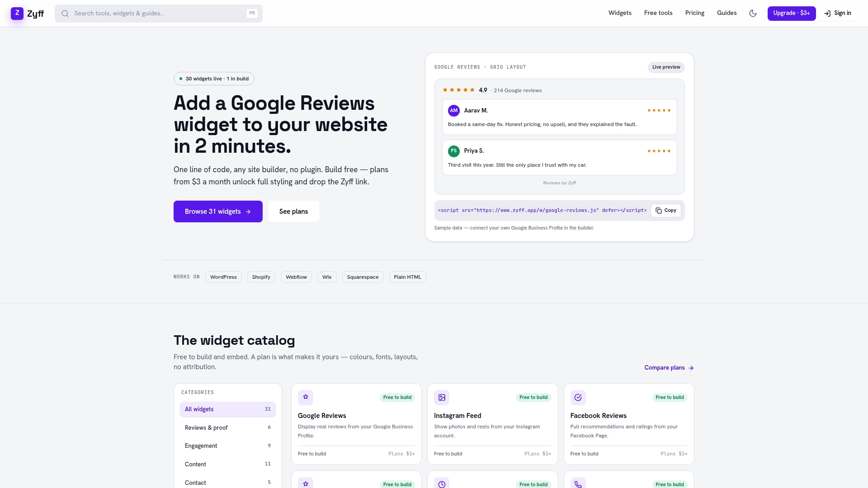
Task: Click the arrow in Browse 31 widgets button
Action: click(x=248, y=211)
